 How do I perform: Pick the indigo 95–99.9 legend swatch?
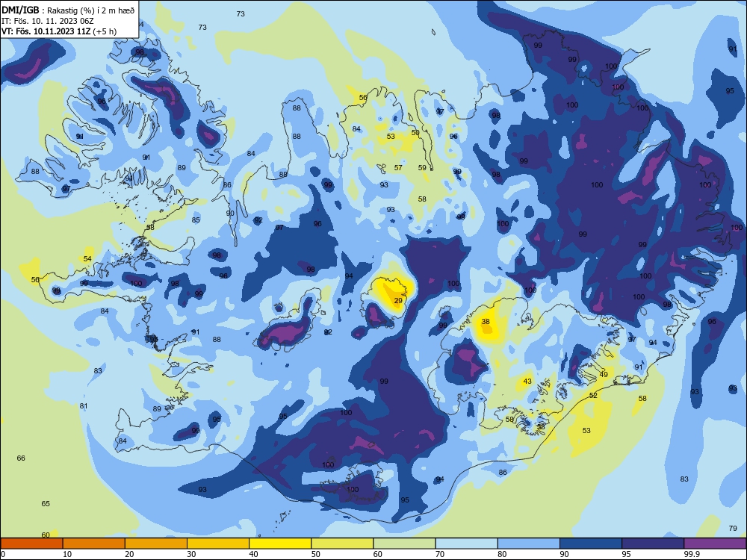tap(653, 544)
